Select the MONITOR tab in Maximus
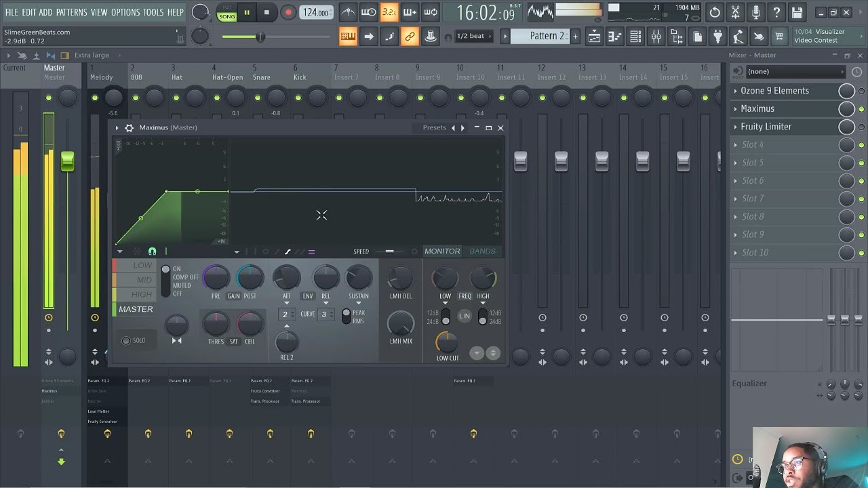The height and width of the screenshot is (488, 868). pyautogui.click(x=442, y=251)
